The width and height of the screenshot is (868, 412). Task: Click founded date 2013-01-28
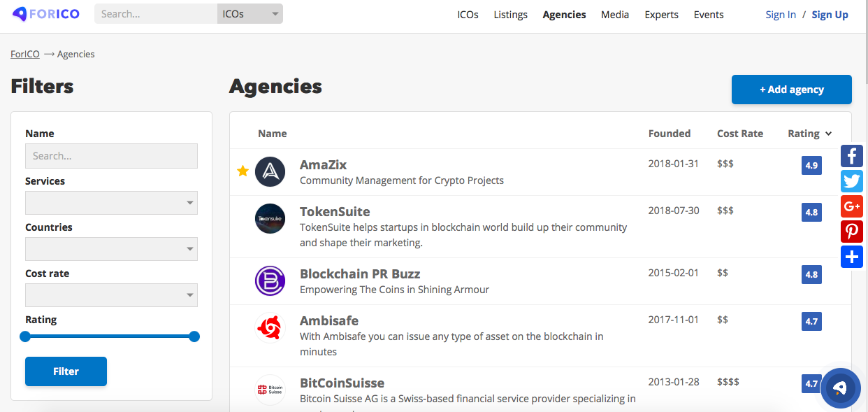click(x=674, y=382)
